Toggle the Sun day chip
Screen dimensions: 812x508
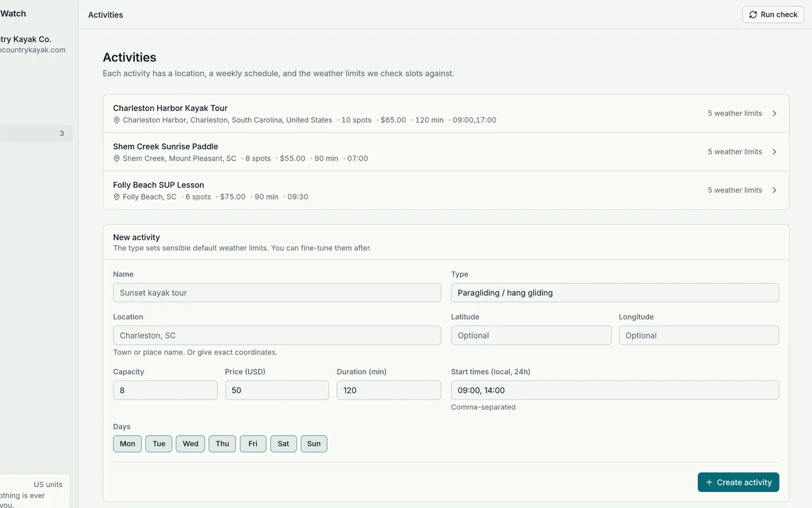tap(314, 444)
